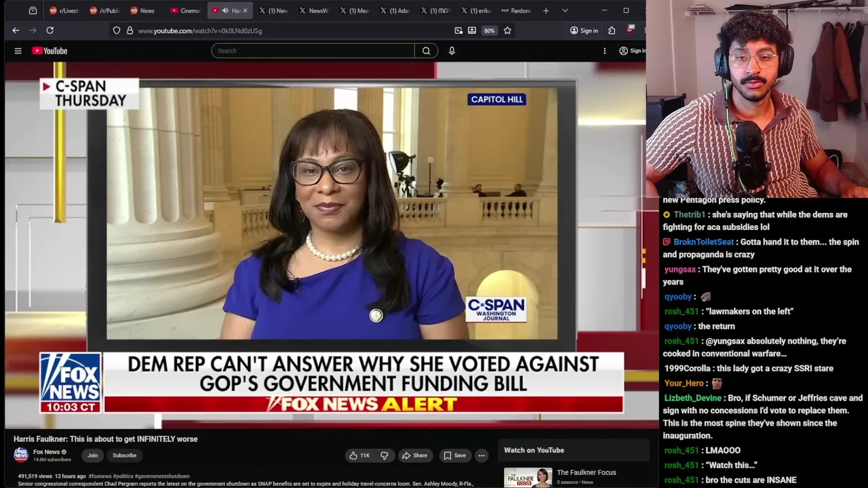Viewport: 868px width, 488px height.
Task: Reload the page with the refresh icon
Action: coord(50,30)
